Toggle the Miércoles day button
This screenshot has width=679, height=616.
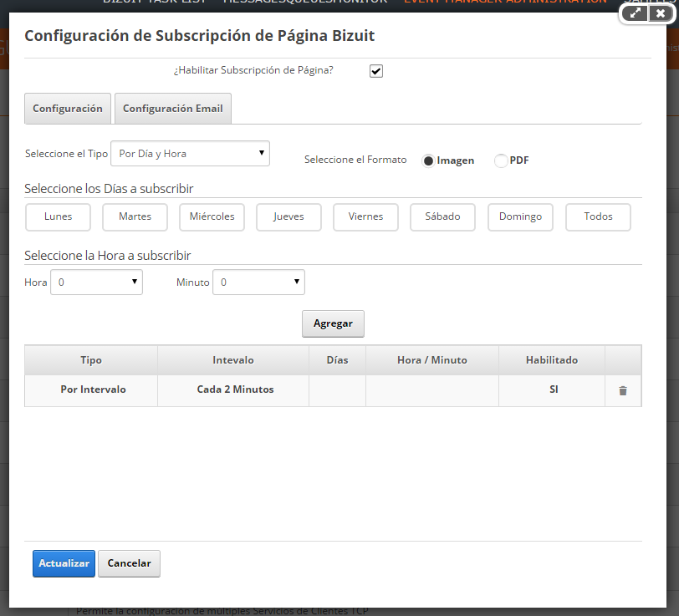(x=212, y=216)
